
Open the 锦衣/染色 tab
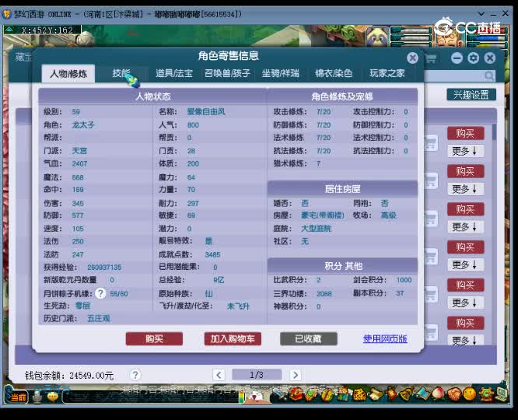click(334, 73)
